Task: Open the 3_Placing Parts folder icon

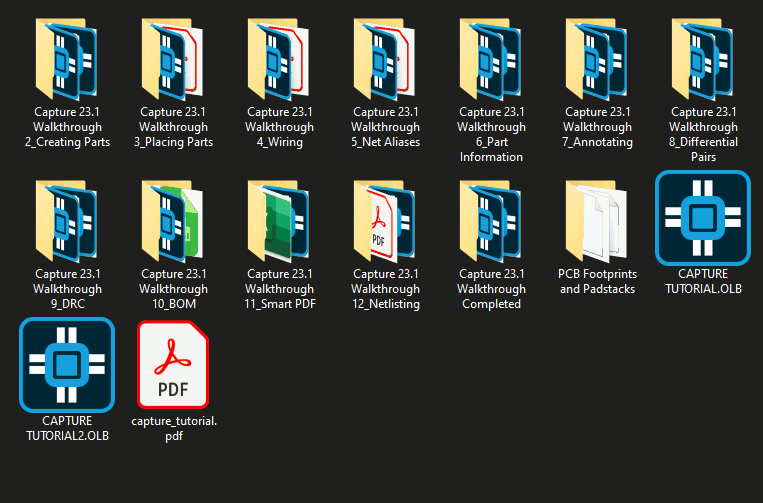Action: [173, 59]
